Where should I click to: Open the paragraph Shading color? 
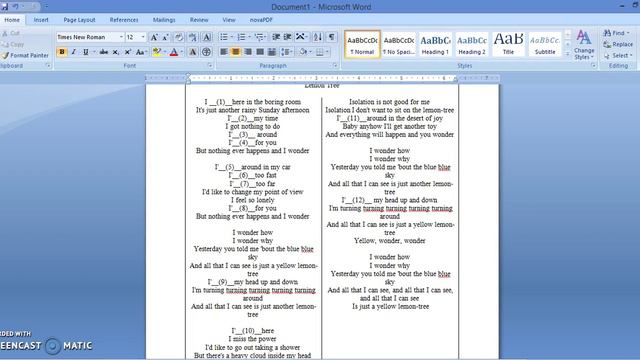303,52
